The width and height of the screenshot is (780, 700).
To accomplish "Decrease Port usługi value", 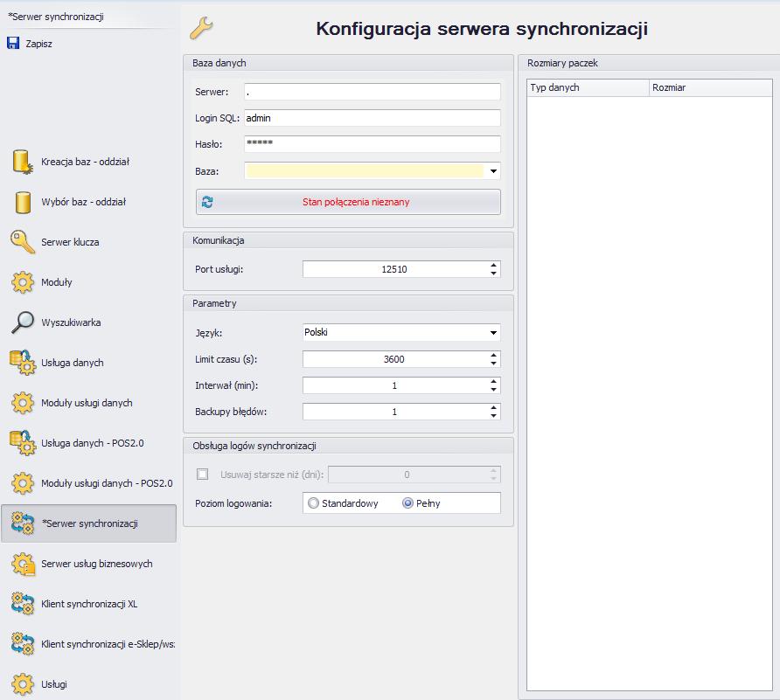I will (493, 273).
